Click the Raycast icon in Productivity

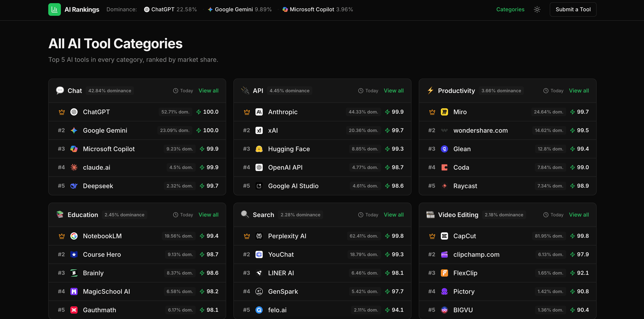coord(444,186)
